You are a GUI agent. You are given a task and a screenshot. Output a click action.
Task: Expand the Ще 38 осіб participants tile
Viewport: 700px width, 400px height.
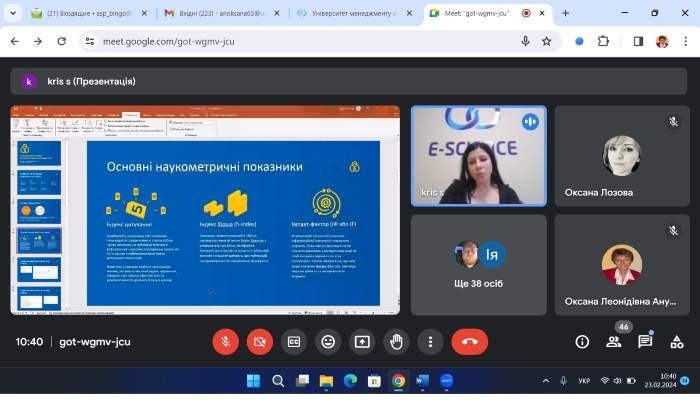click(478, 264)
